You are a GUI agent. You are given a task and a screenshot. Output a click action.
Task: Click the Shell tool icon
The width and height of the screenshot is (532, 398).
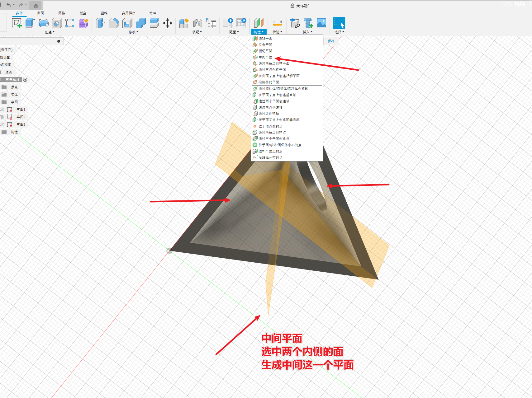tap(127, 23)
